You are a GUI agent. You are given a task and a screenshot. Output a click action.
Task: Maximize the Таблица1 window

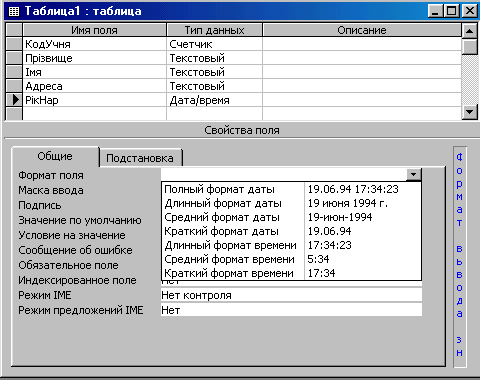pos(451,11)
